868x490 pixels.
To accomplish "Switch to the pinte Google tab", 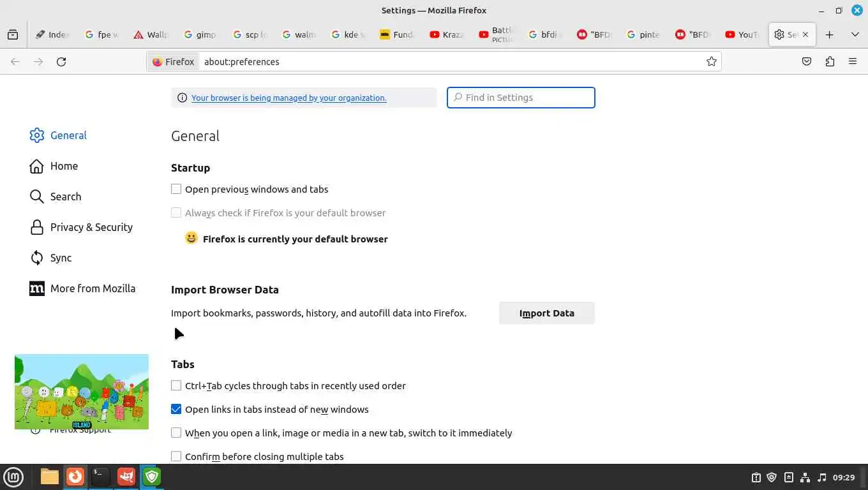I will coord(645,35).
